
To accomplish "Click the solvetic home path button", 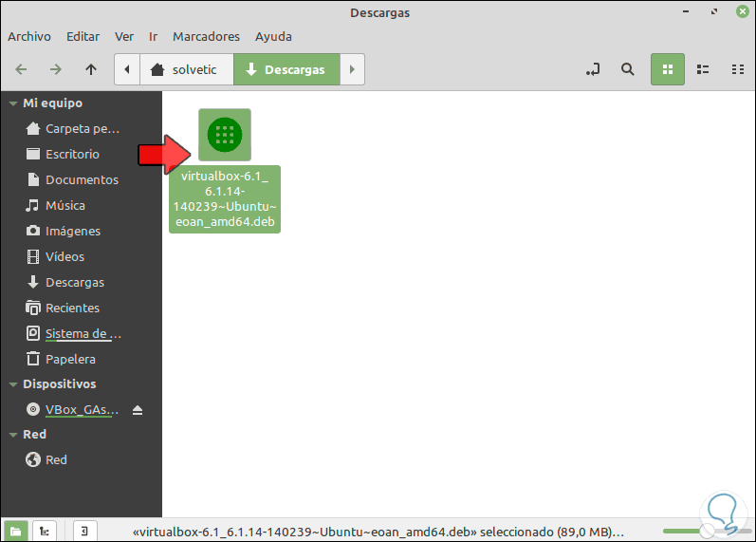I will click(x=187, y=69).
